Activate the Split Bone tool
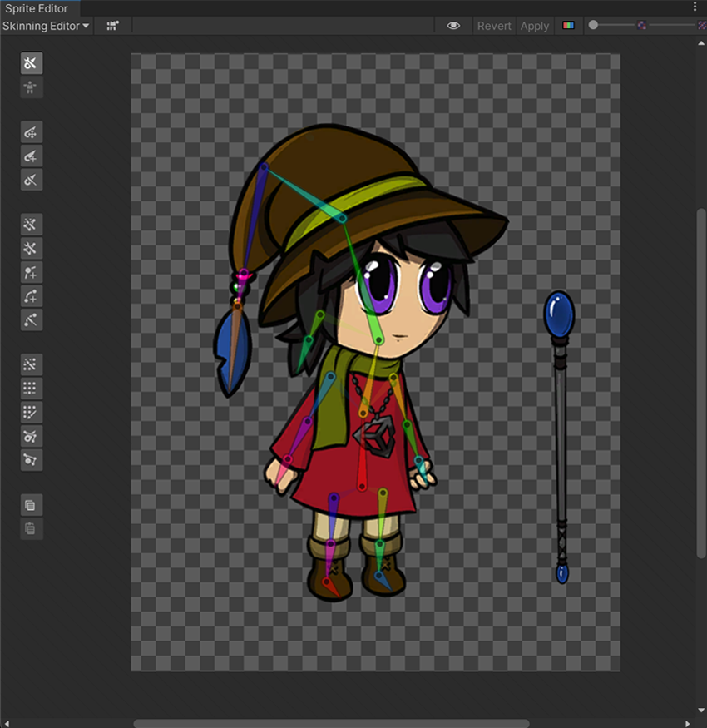The height and width of the screenshot is (728, 707). click(x=31, y=181)
